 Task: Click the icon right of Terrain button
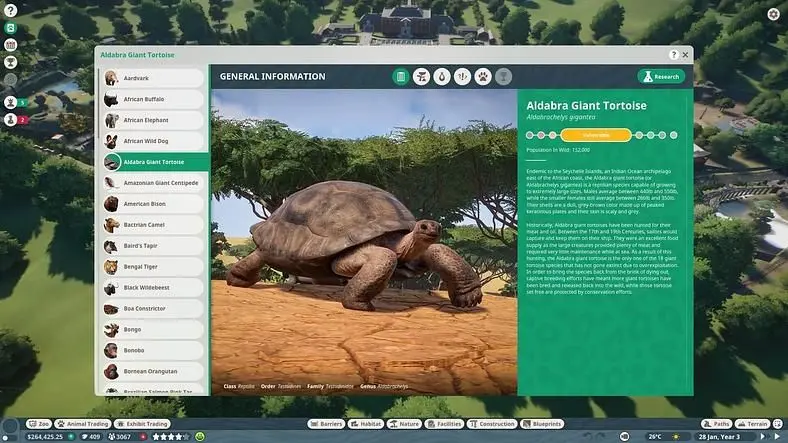coord(777,424)
